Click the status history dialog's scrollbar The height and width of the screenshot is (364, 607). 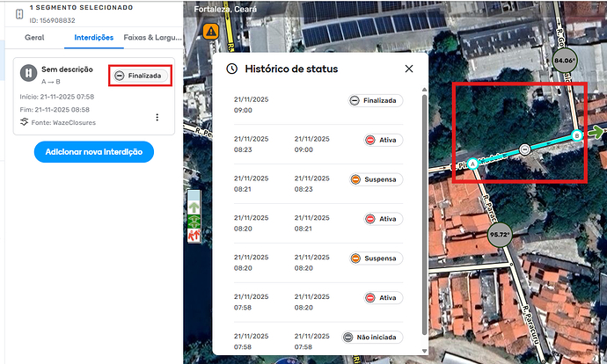pos(424,211)
